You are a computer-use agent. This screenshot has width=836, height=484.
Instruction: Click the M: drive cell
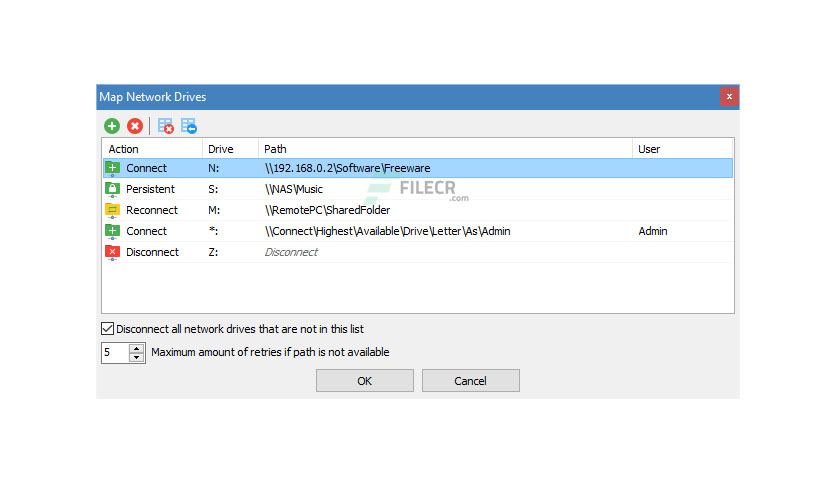[214, 211]
